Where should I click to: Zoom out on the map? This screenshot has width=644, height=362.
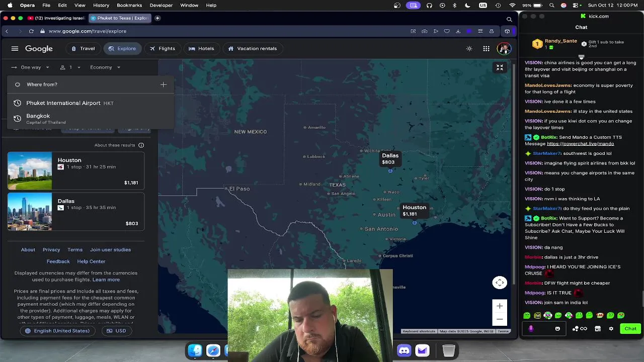click(x=500, y=319)
